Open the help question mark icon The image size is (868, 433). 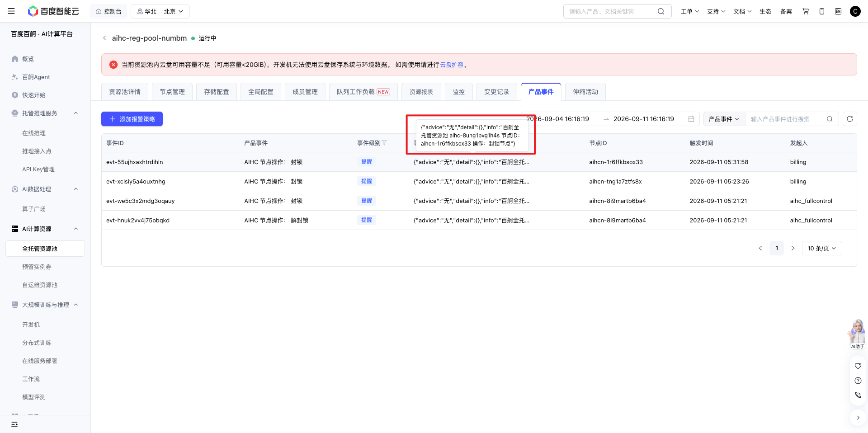coord(858,381)
